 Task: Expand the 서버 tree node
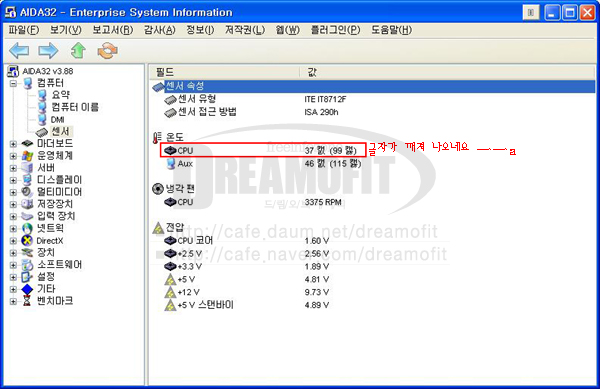tap(13, 168)
